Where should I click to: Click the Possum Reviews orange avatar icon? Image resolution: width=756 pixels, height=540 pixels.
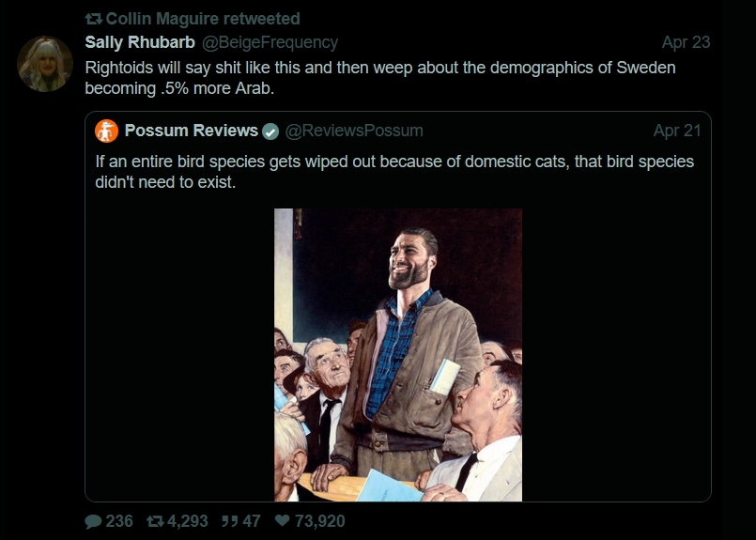[x=106, y=131]
